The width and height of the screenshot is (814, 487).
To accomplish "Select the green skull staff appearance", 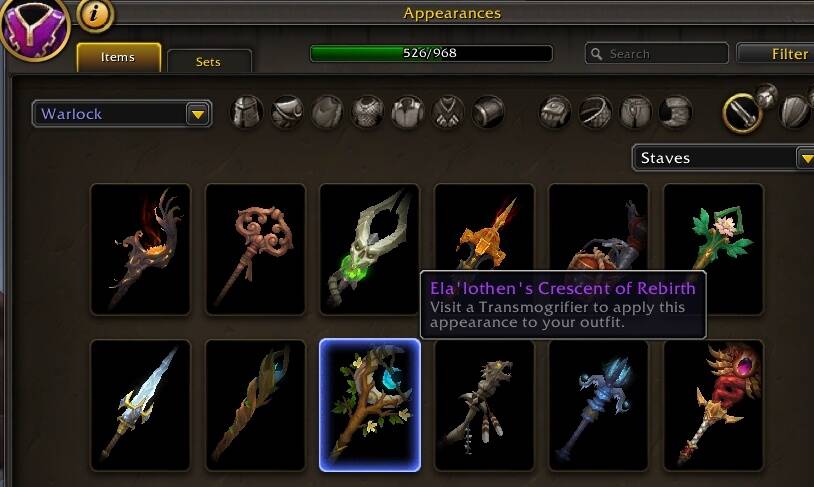I will point(370,249).
